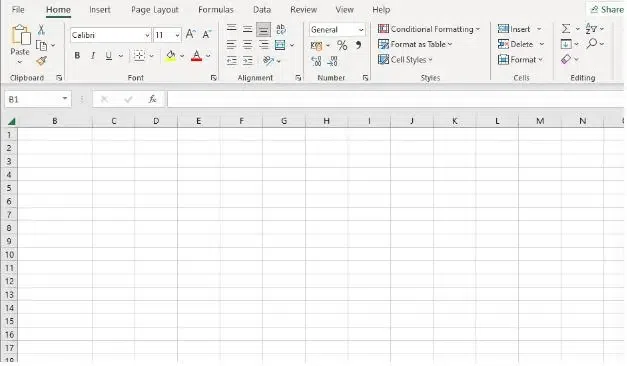Increase indent icon

(248, 61)
